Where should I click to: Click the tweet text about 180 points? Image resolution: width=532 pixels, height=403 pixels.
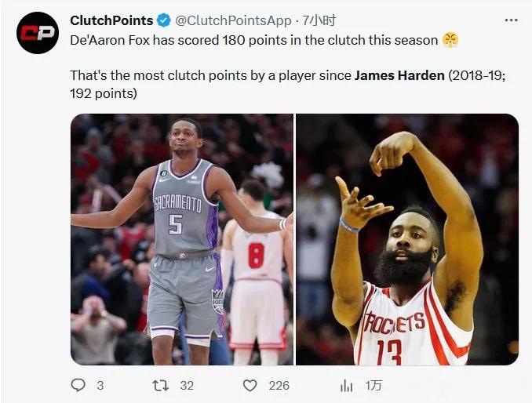(253, 40)
